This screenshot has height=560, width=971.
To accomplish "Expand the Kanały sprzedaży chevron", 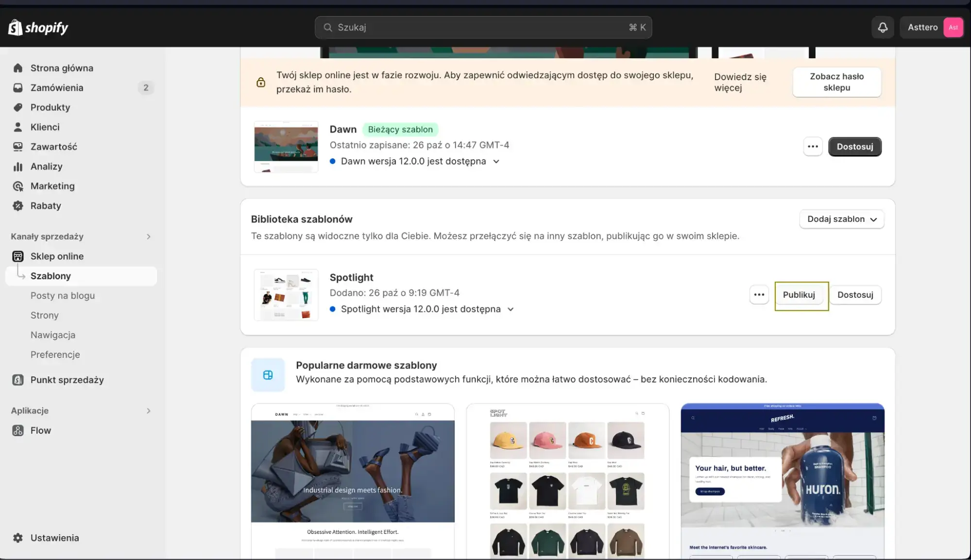I will [149, 237].
